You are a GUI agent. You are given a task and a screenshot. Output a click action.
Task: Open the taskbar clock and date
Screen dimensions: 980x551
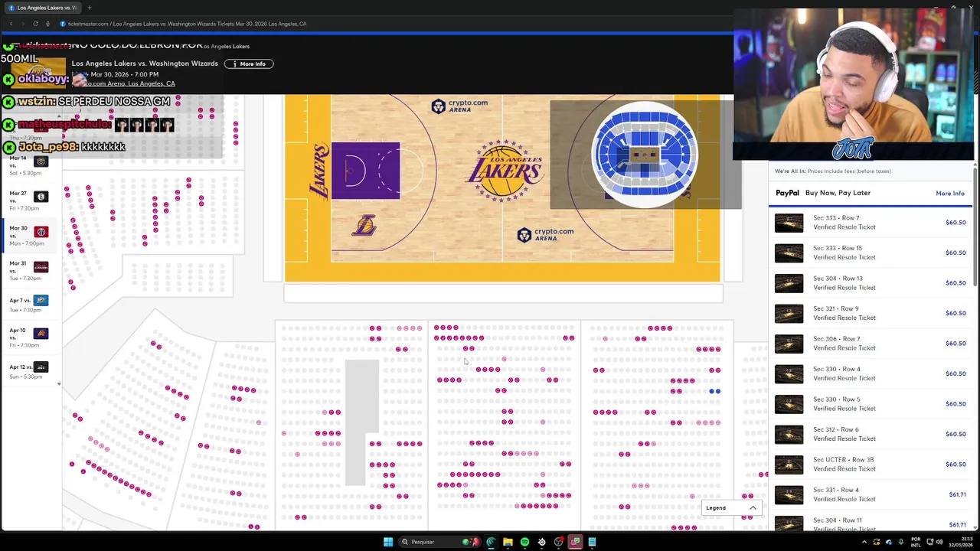tap(960, 542)
